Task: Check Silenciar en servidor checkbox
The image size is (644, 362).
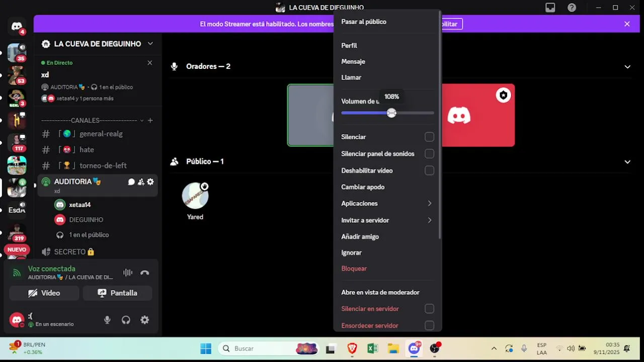Action: (x=429, y=309)
